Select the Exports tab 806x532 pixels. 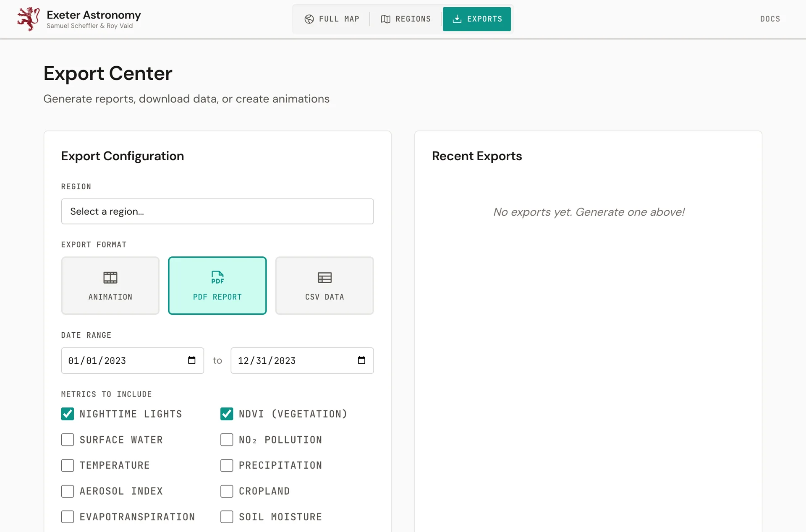477,19
